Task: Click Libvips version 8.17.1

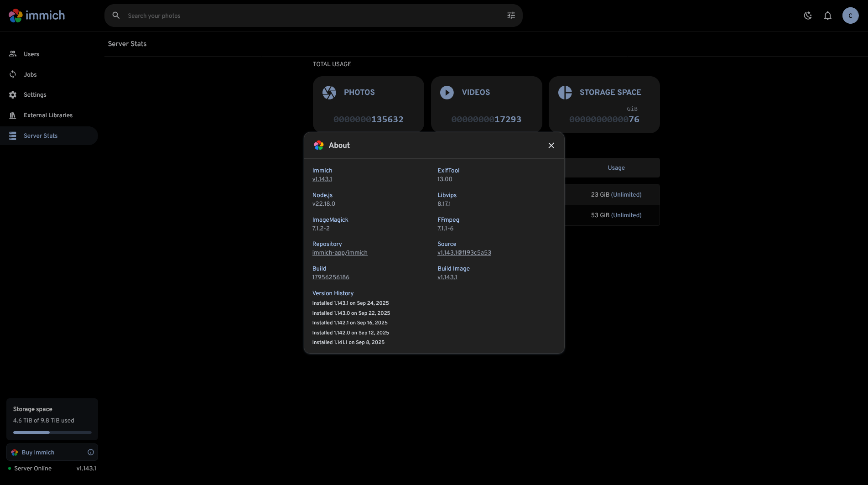Action: click(444, 204)
